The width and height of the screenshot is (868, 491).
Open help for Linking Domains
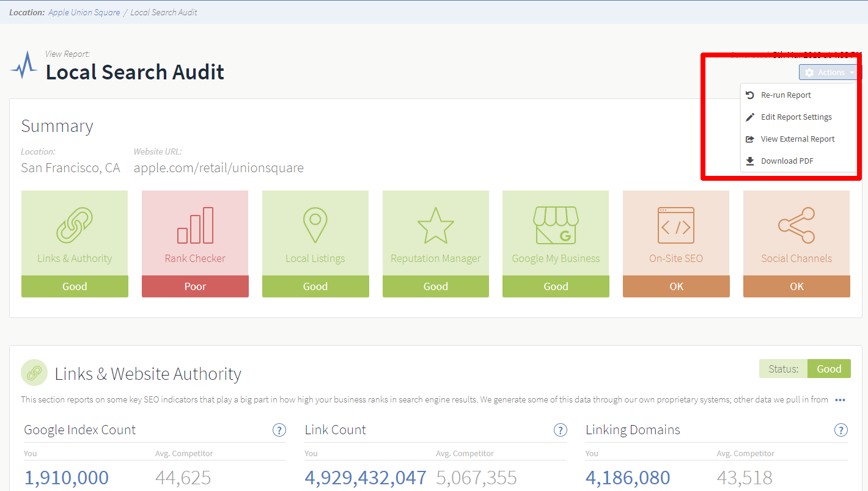point(841,430)
